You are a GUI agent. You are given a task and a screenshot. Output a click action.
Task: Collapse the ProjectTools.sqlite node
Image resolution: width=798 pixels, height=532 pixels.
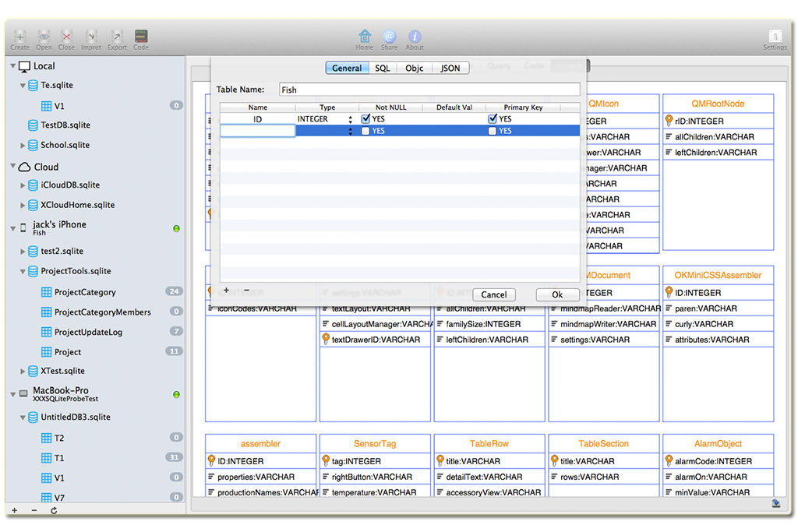(23, 272)
